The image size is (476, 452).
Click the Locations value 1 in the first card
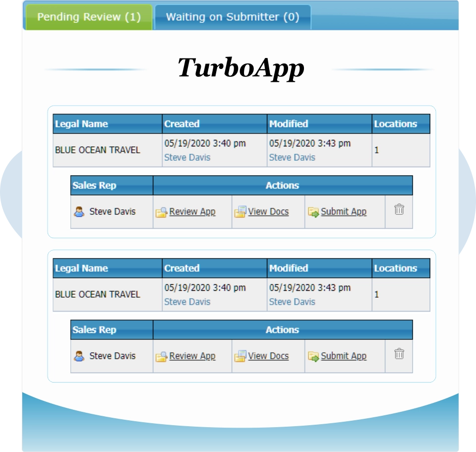376,150
